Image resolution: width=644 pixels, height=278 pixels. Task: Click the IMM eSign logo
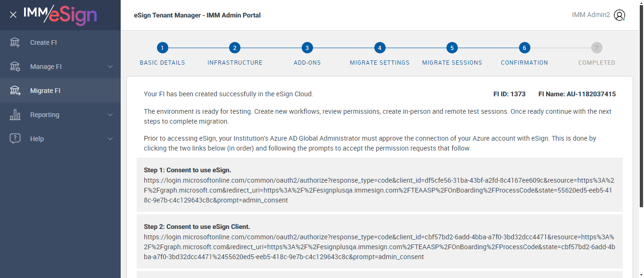point(60,15)
